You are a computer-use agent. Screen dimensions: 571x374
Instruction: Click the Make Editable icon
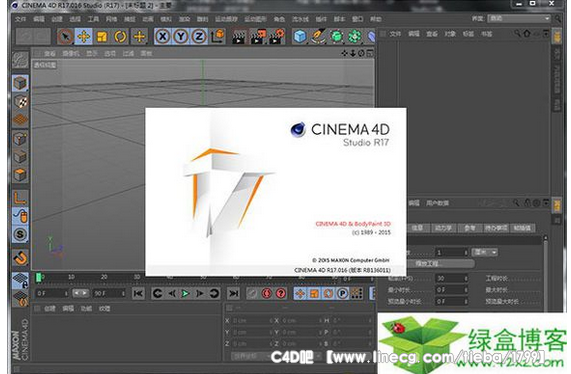coord(20,60)
